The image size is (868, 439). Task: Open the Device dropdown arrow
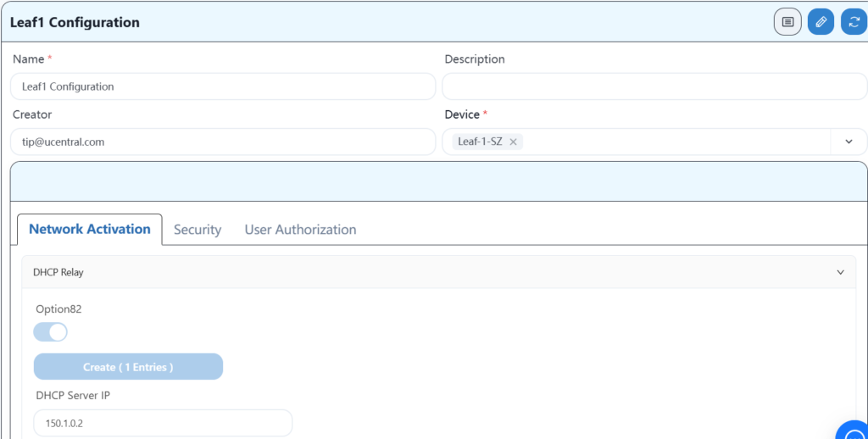click(x=849, y=142)
